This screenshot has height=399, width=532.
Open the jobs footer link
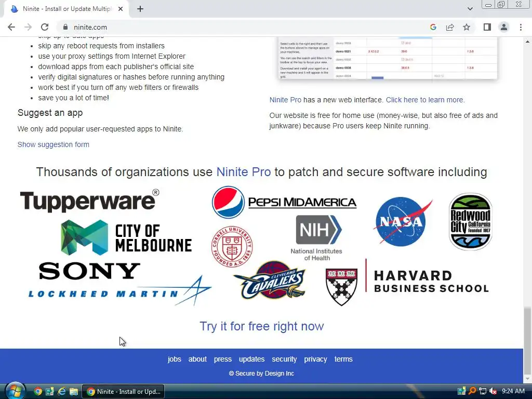tap(175, 359)
